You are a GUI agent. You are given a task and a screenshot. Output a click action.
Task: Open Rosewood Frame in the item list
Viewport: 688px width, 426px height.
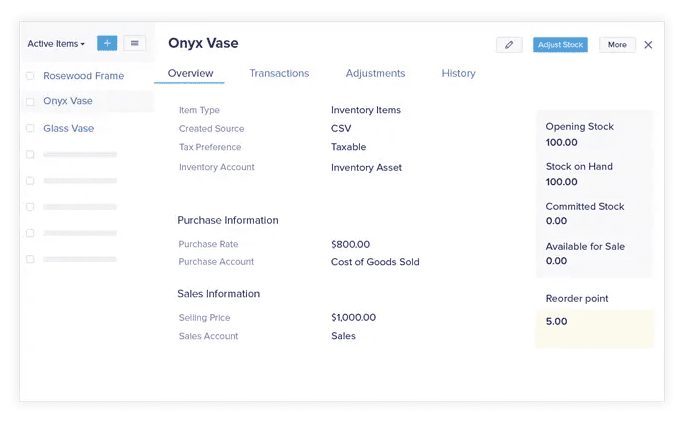click(83, 76)
